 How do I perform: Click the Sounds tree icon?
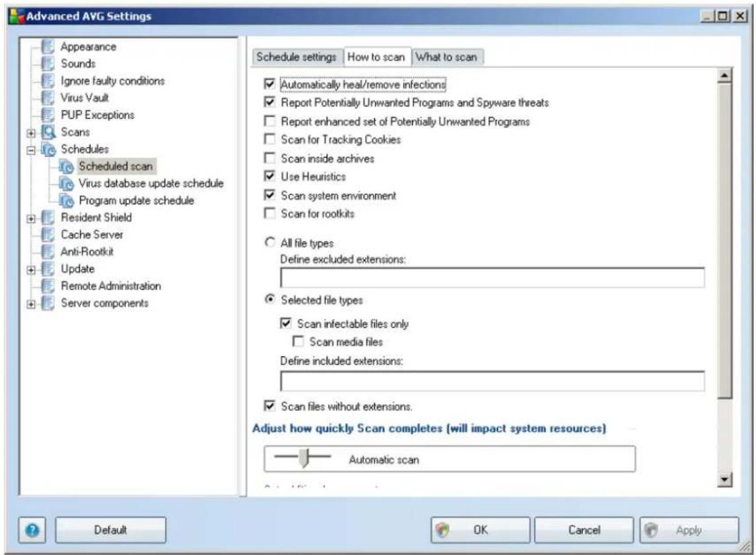tap(48, 63)
